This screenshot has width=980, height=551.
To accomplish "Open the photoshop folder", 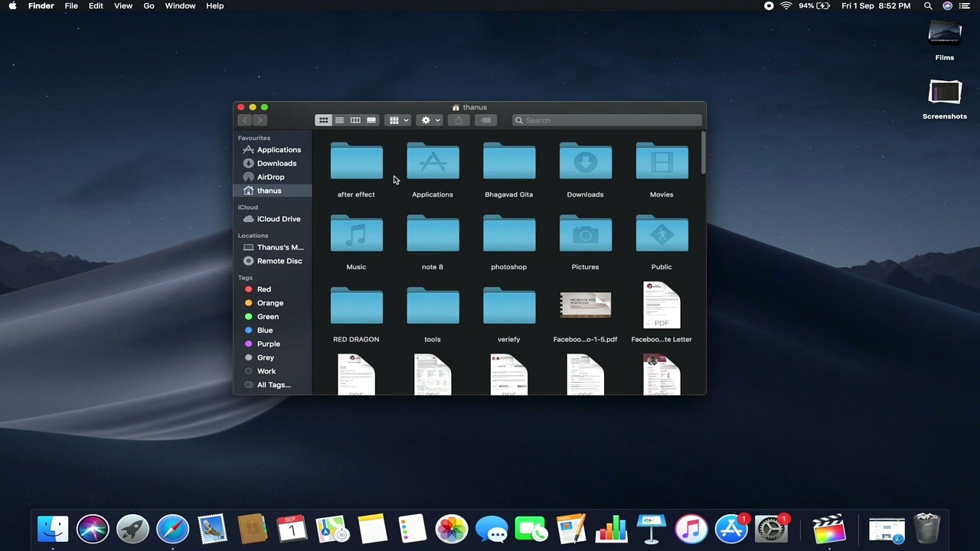I will click(x=508, y=234).
